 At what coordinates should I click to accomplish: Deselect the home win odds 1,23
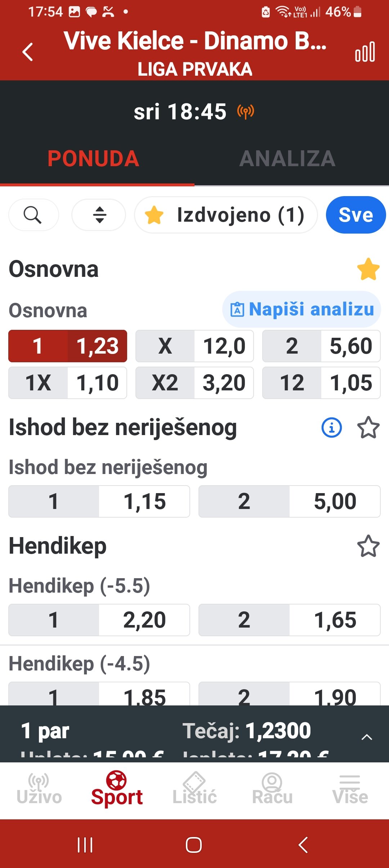point(68,346)
